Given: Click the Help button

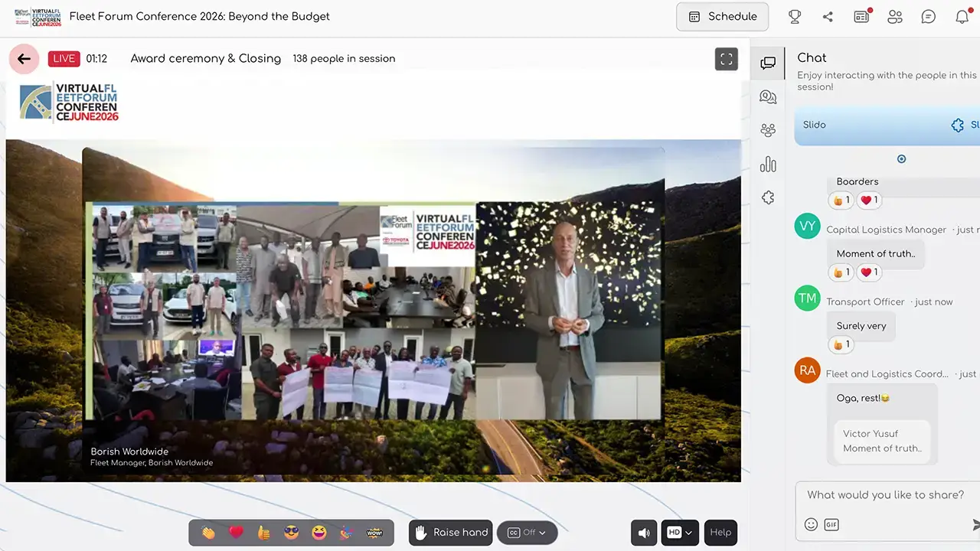Looking at the screenshot, I should pos(720,533).
